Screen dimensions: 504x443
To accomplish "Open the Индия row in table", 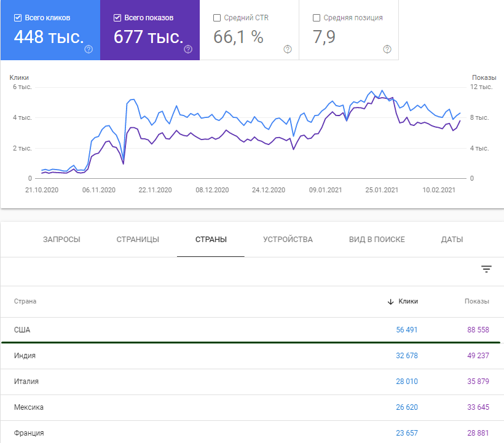I will (25, 356).
